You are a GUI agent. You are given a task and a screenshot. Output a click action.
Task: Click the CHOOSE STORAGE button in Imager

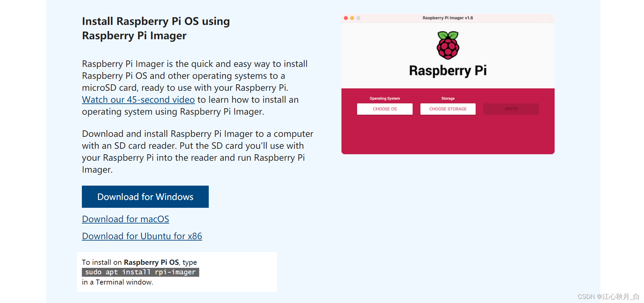coord(448,109)
